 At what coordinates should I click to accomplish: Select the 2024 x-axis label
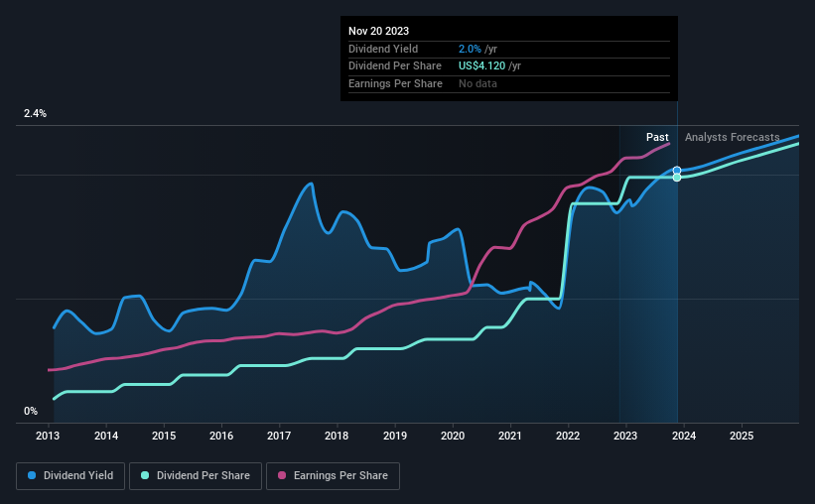[x=684, y=436]
